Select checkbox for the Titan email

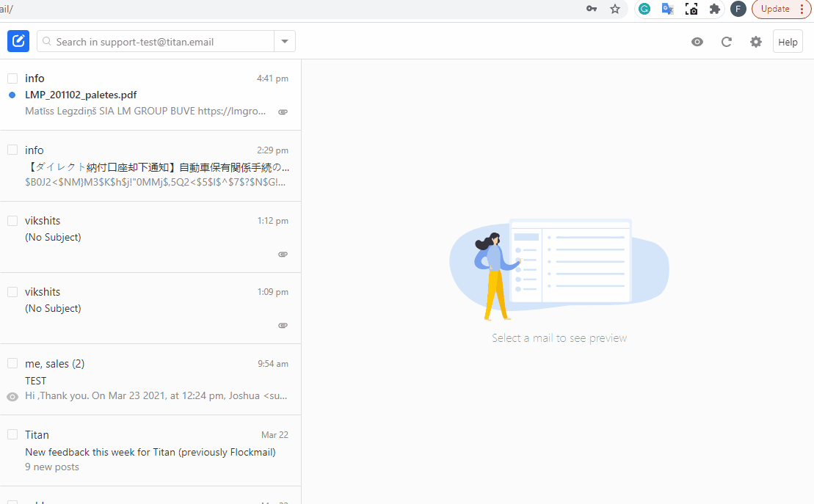tap(12, 434)
